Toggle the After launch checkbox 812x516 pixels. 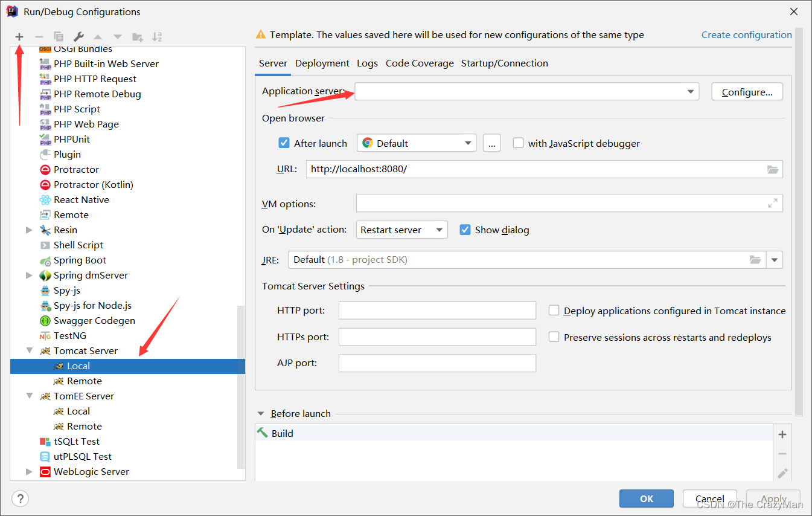(284, 143)
